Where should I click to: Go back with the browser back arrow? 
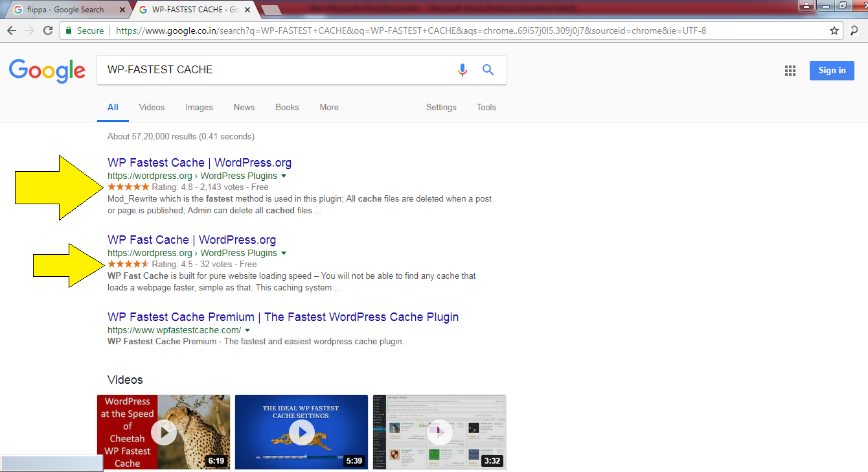pos(12,30)
